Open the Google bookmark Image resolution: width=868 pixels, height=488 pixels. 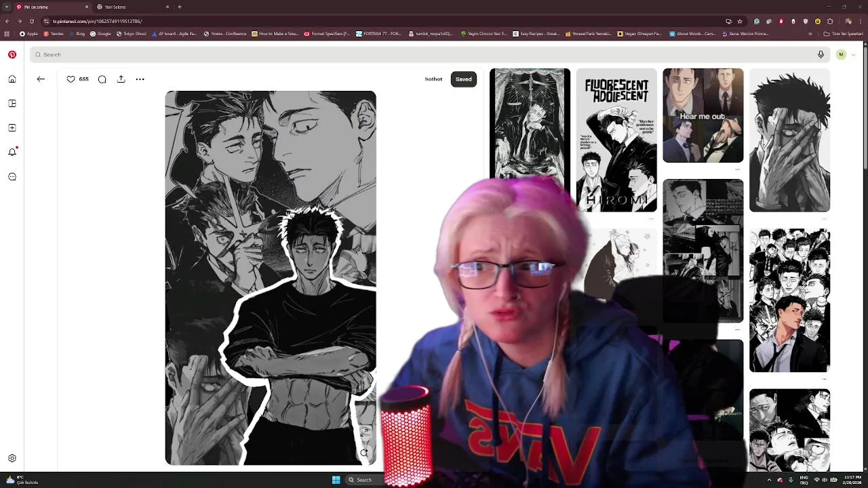tap(100, 34)
